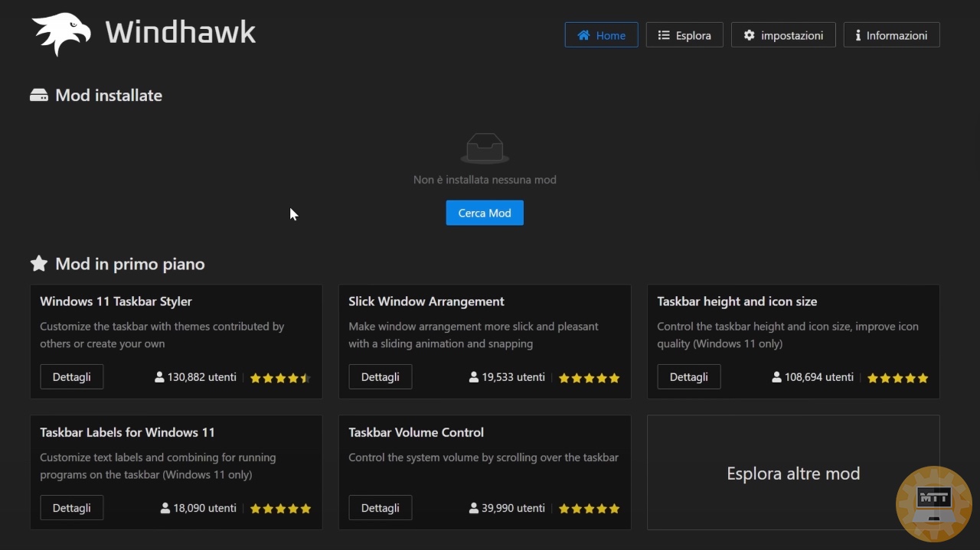This screenshot has width=980, height=550.
Task: Click the Windhawk title text
Action: pos(181,32)
